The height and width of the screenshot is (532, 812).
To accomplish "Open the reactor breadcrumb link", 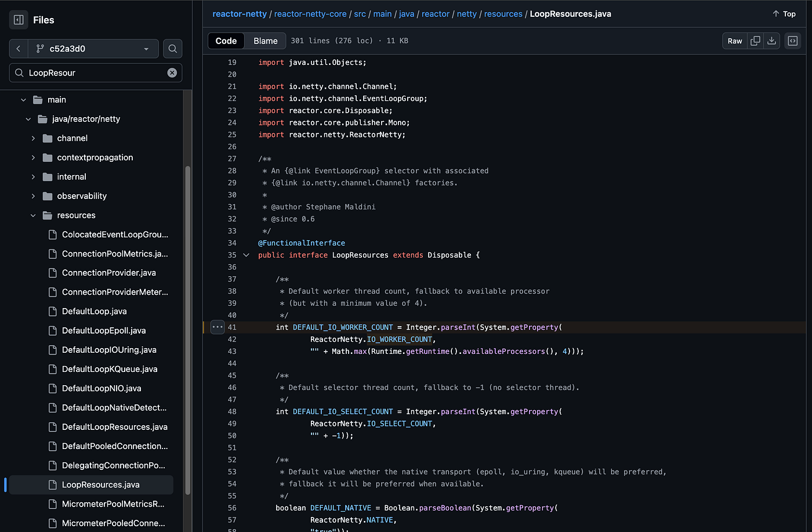I will coord(436,14).
